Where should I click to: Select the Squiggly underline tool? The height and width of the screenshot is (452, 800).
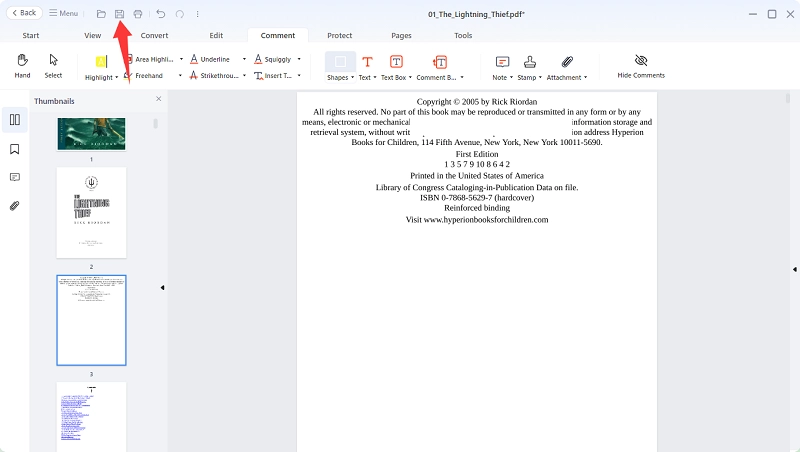pos(272,59)
